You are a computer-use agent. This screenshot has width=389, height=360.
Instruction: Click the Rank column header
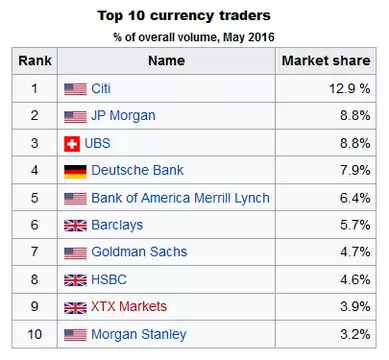coord(35,61)
